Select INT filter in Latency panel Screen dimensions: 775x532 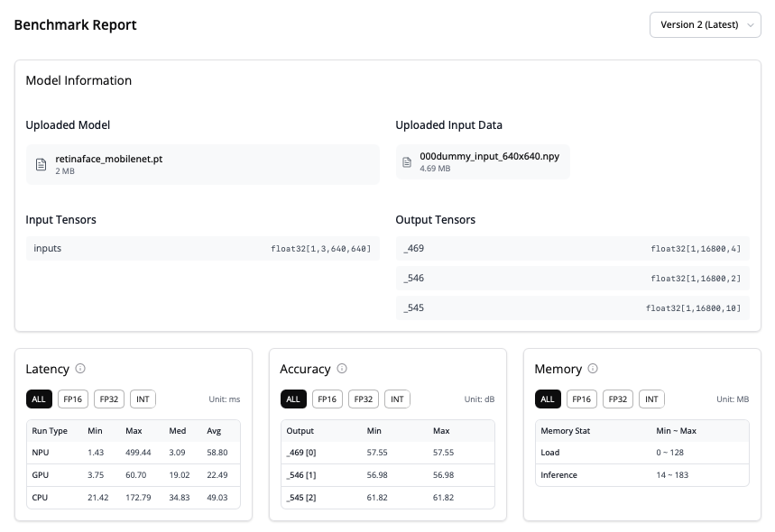click(x=143, y=399)
